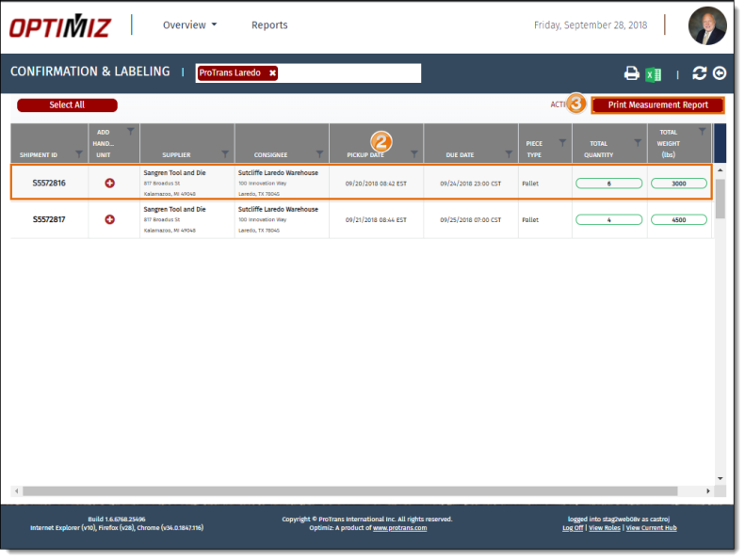
Task: Click the back arrow circle icon
Action: click(720, 73)
